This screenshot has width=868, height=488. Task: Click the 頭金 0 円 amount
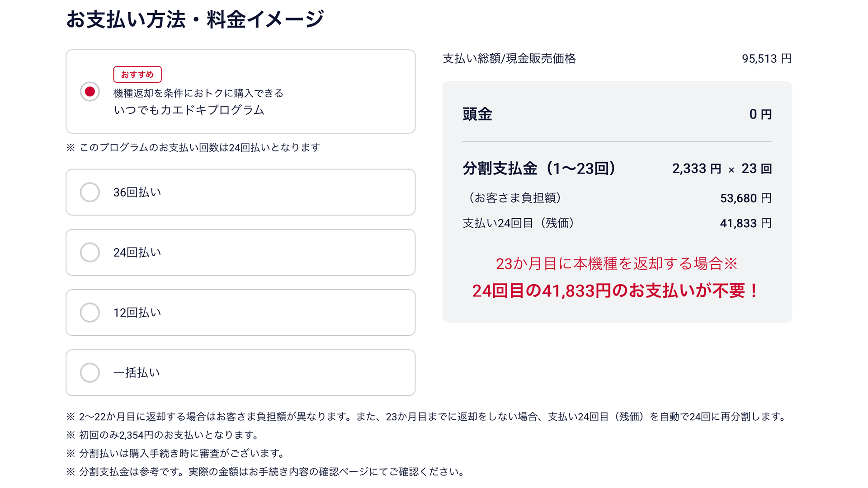tap(760, 114)
